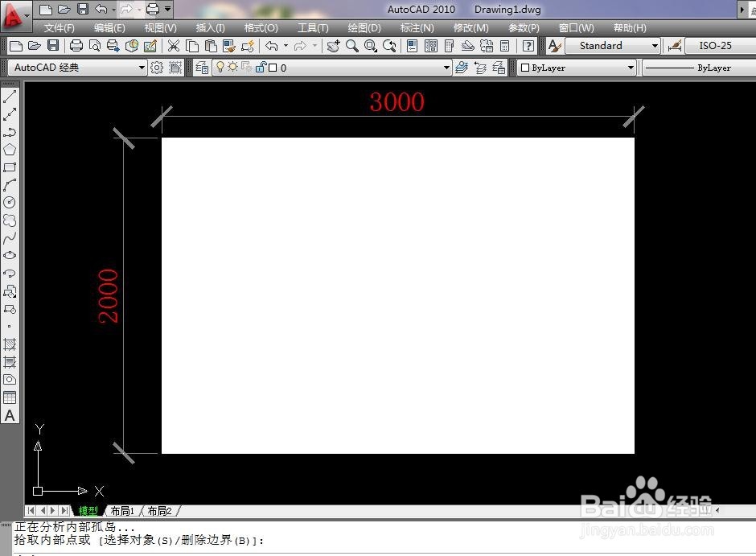Select the Construction Line tool
Screen dimensions: 756x556
[10, 114]
